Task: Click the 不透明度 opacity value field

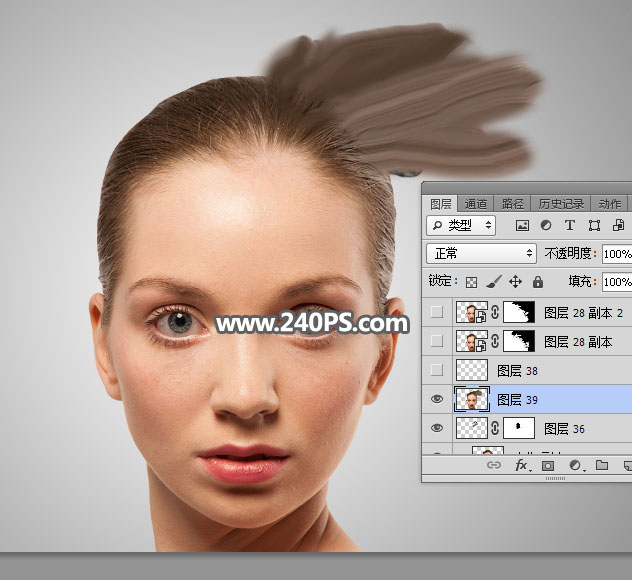Action: click(617, 254)
